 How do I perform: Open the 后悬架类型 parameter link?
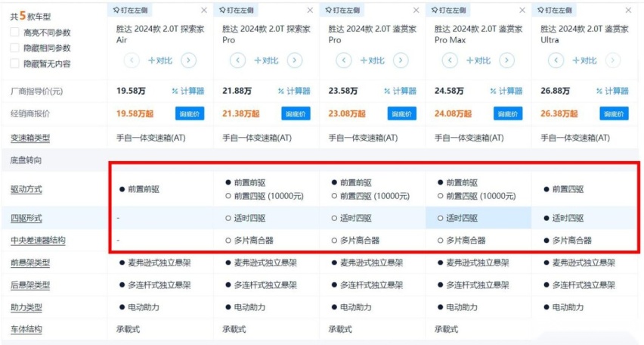tap(30, 285)
